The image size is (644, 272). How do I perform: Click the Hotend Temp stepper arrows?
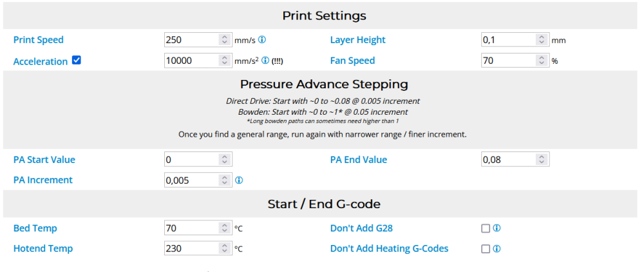[224, 249]
